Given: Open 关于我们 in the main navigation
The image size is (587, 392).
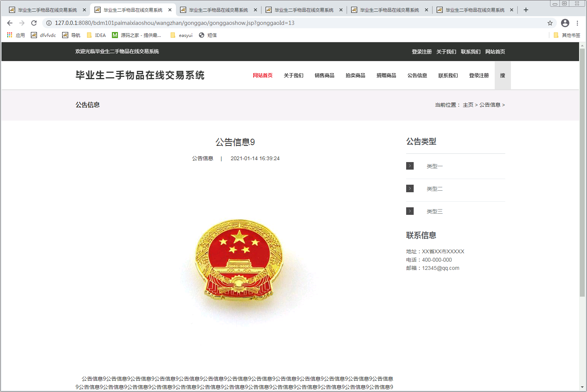Looking at the screenshot, I should click(x=293, y=75).
